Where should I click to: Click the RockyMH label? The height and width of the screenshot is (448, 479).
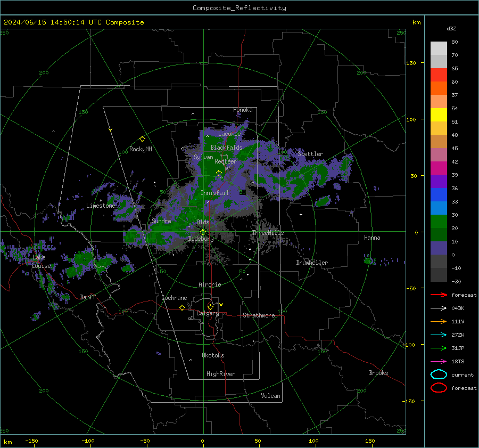pos(141,149)
